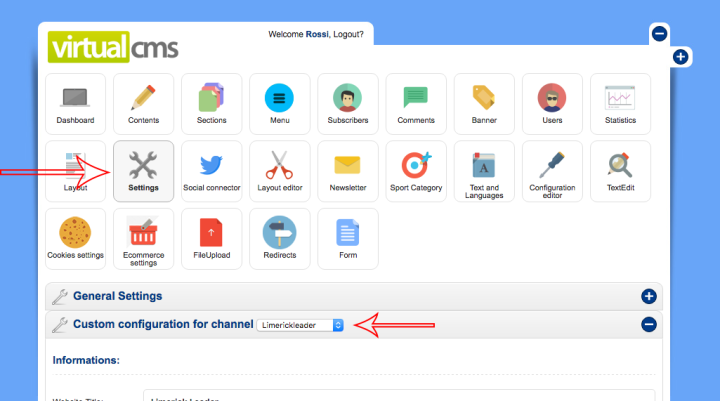Open the Social connector Twitter icon

click(x=211, y=171)
